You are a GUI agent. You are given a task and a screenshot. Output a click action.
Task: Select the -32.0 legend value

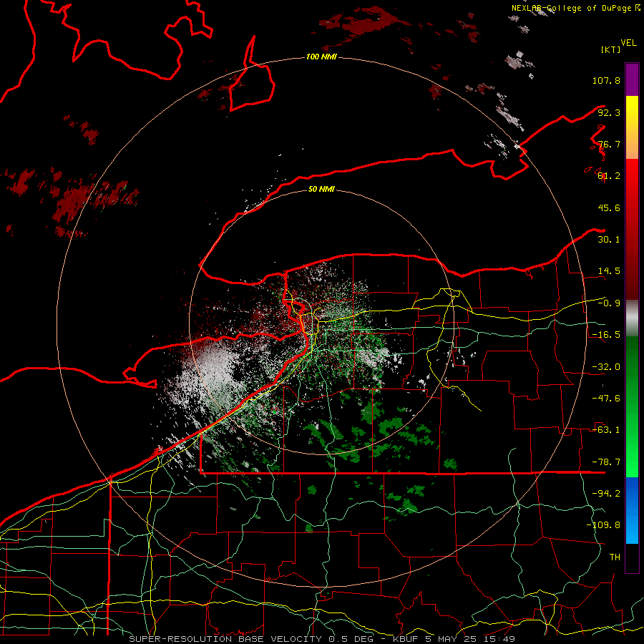pyautogui.click(x=606, y=367)
